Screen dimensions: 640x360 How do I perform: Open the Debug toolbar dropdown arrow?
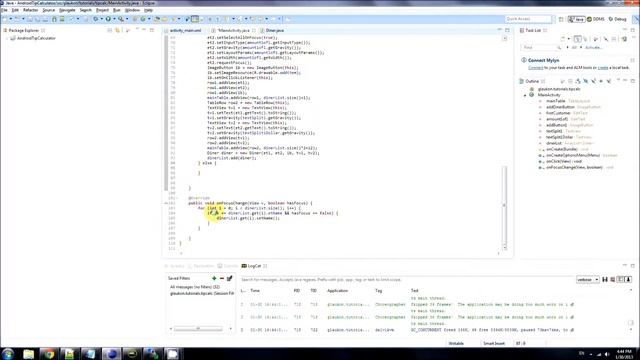click(101, 19)
